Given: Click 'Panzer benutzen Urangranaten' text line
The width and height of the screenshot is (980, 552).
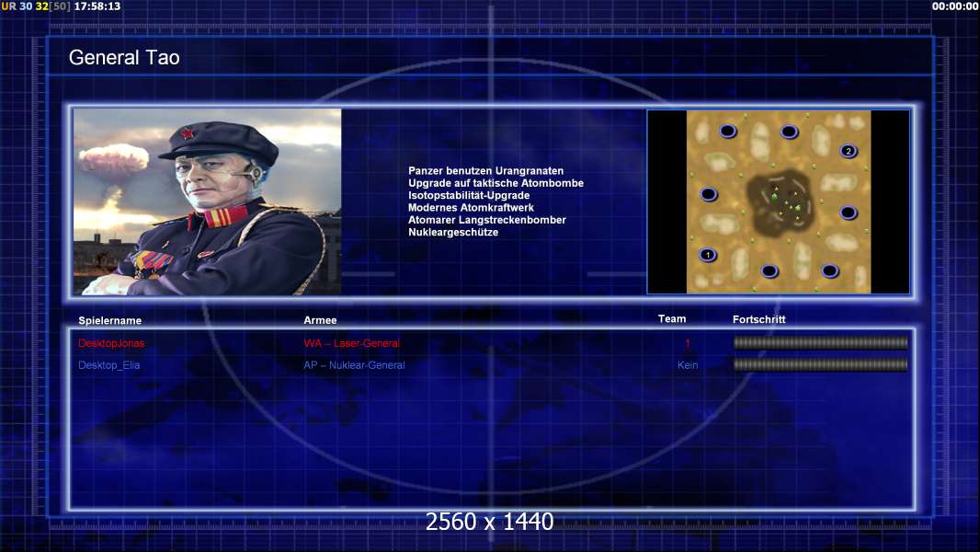Looking at the screenshot, I should [485, 171].
